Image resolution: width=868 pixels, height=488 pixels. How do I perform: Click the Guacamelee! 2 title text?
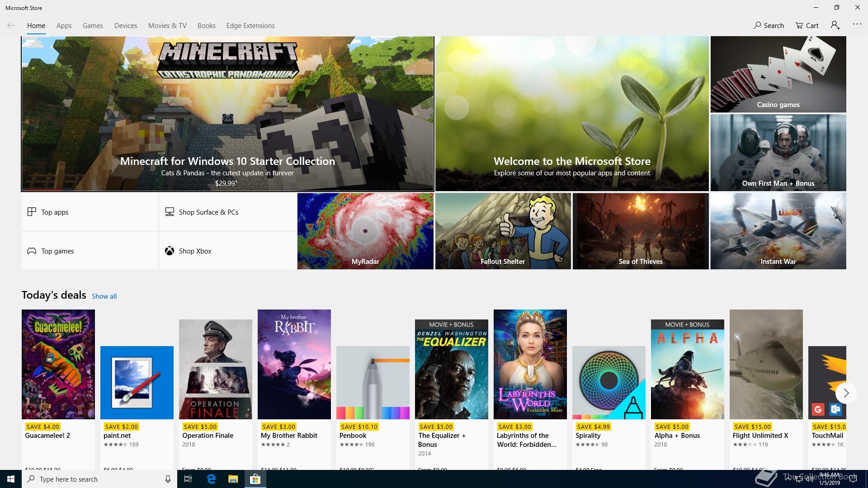coord(47,436)
